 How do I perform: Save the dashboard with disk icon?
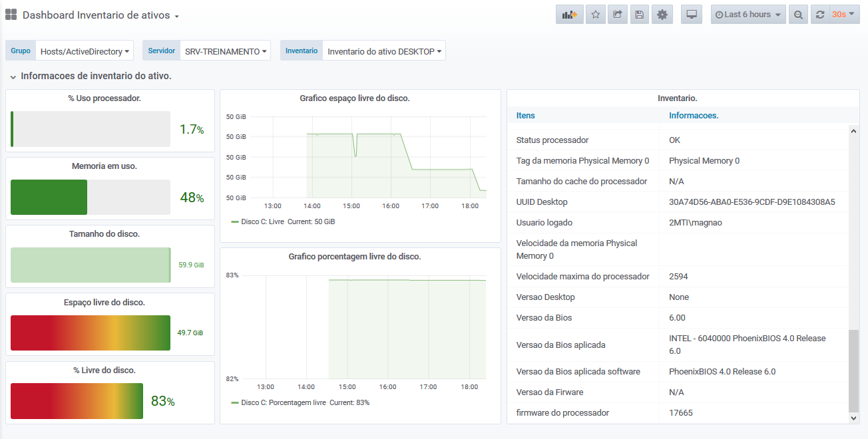point(639,15)
